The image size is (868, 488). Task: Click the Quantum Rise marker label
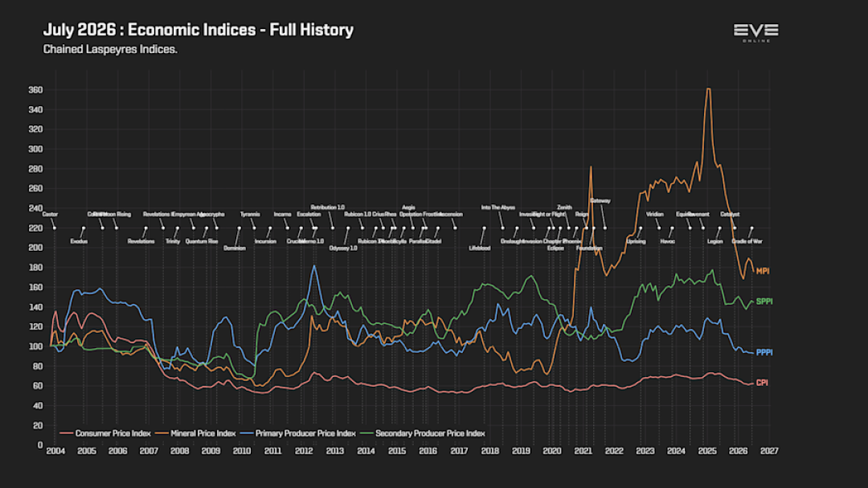click(202, 241)
